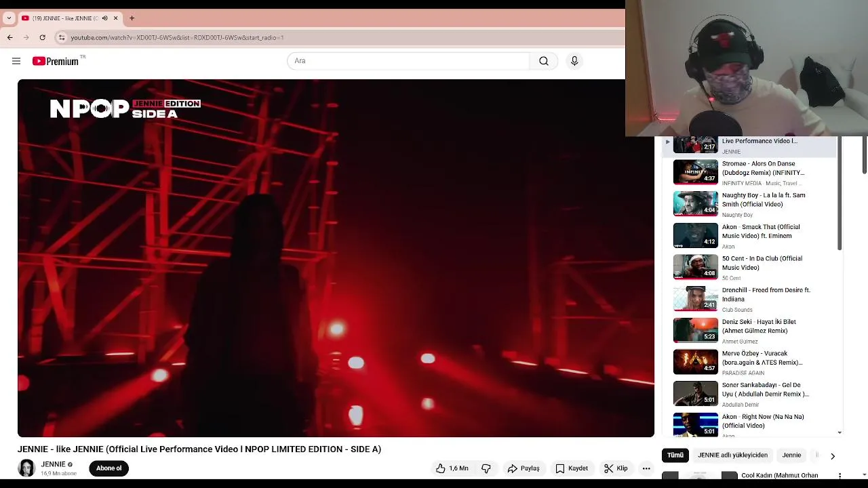The image size is (868, 488).
Task: Play 'Merve Özbey - Vuracak' playlist item
Action: 751,362
